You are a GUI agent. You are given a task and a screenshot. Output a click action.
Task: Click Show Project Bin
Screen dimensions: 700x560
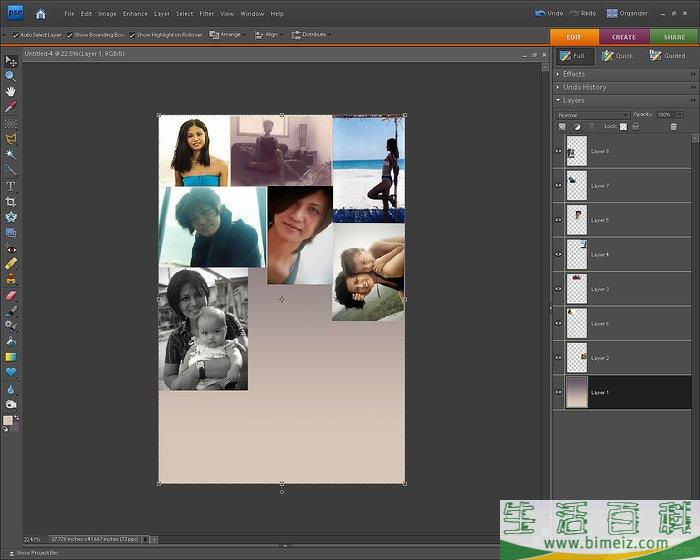(x=33, y=553)
